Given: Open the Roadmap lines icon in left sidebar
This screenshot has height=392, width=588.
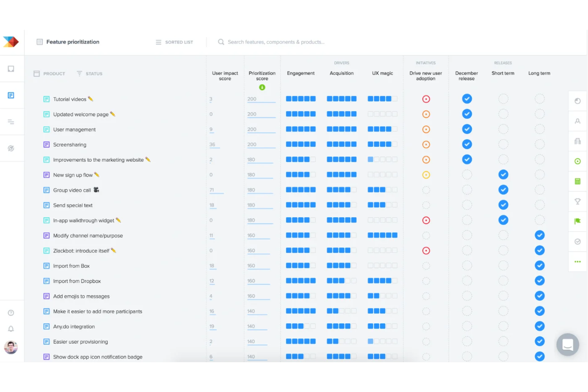Looking at the screenshot, I should (11, 122).
